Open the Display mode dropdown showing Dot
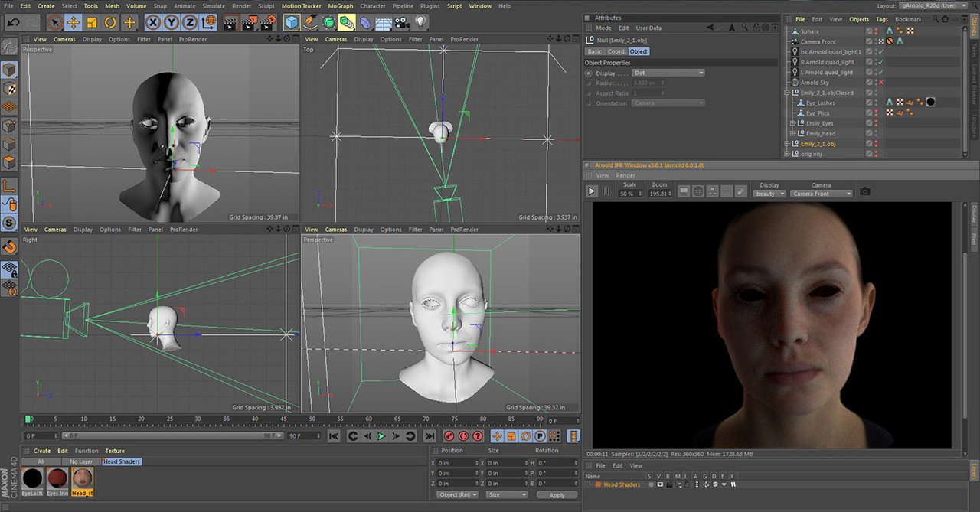Viewport: 980px width, 512px height. [668, 73]
